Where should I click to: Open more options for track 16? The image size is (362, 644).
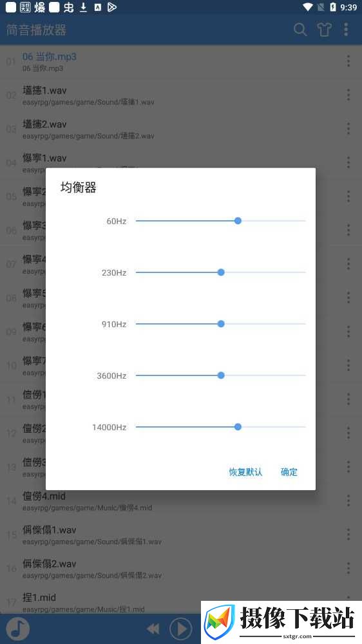pyautogui.click(x=348, y=568)
